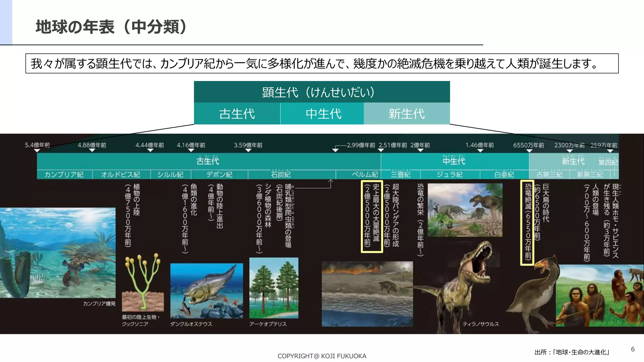This screenshot has width=644, height=362.
Task: Click the page number 6
Action: pyautogui.click(x=633, y=349)
